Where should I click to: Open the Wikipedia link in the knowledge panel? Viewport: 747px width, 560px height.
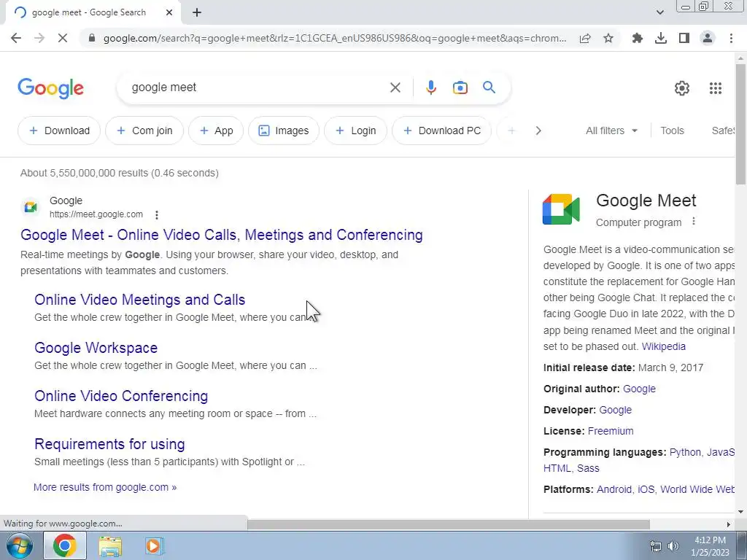click(x=664, y=346)
